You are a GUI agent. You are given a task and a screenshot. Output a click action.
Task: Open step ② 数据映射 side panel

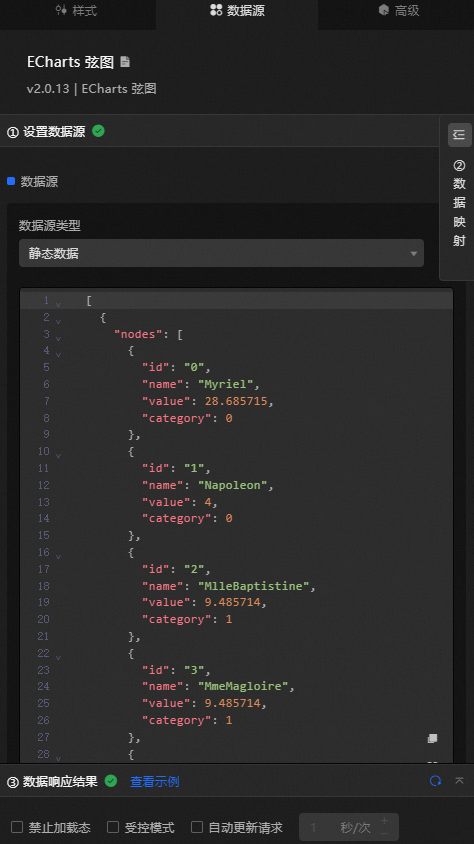459,203
